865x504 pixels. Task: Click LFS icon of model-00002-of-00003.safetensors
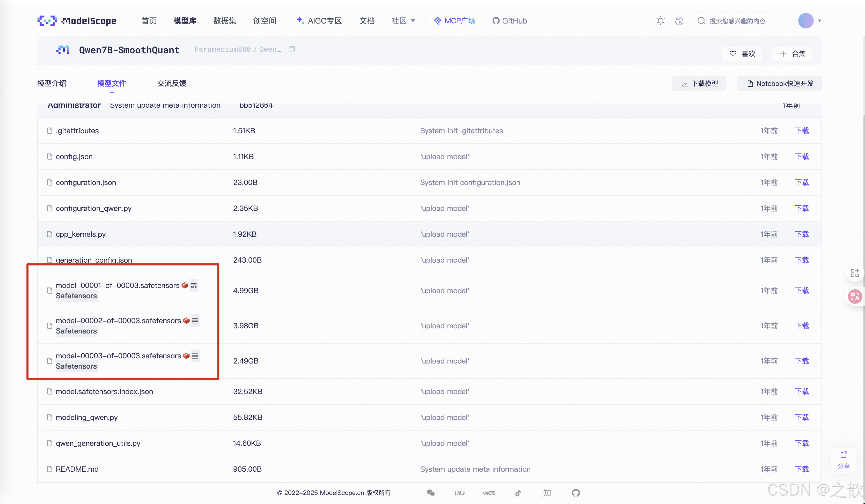(186, 321)
